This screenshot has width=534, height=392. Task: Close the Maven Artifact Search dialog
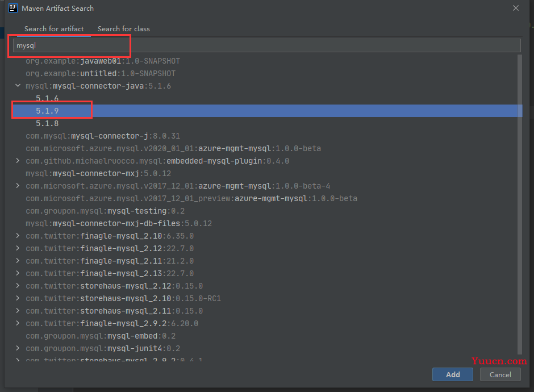pos(516,8)
